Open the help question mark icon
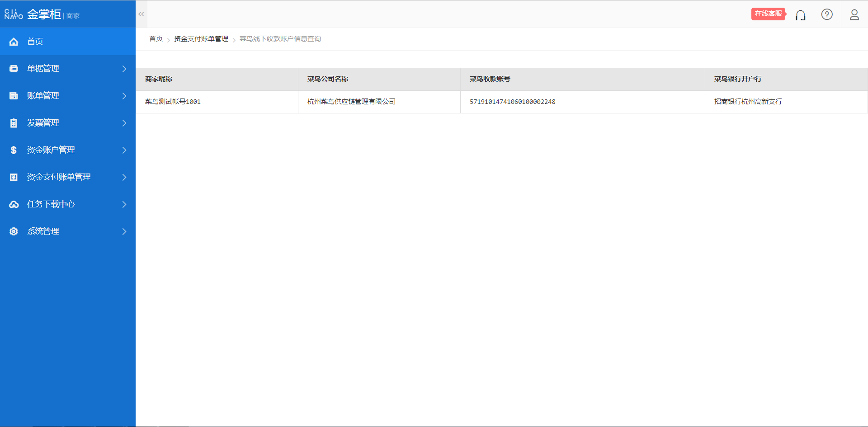 827,14
